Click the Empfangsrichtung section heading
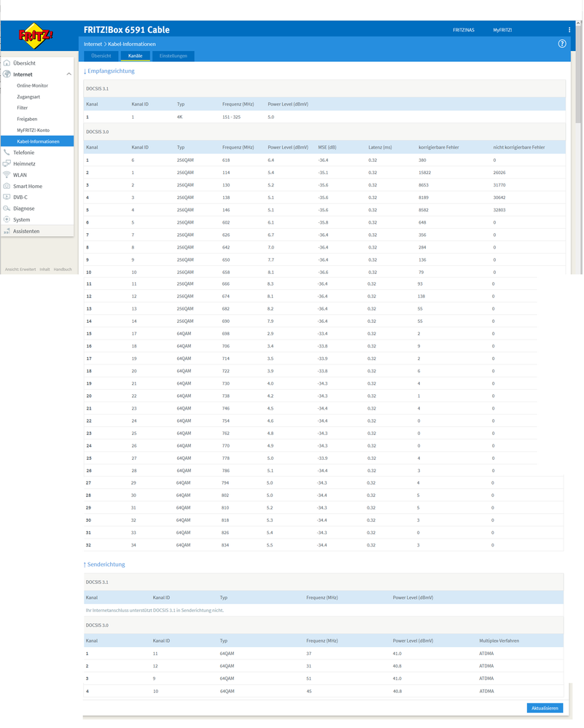The width and height of the screenshot is (584, 728). tap(109, 71)
